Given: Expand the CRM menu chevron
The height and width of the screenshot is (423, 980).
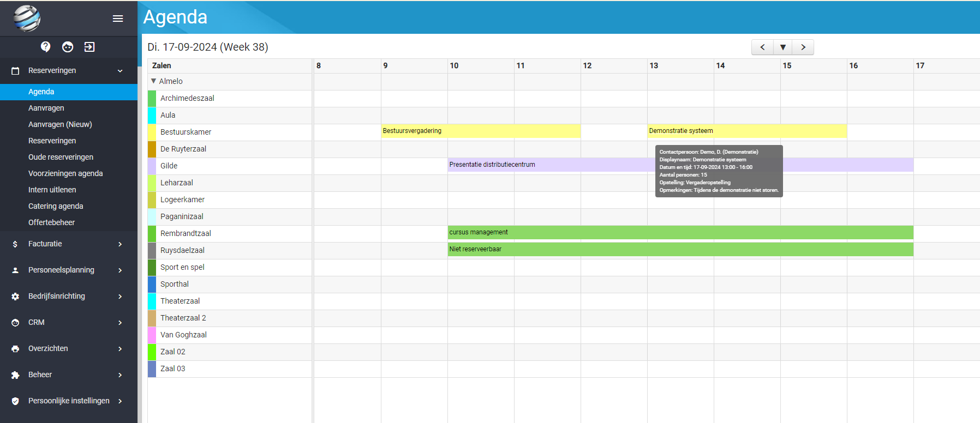Looking at the screenshot, I should coord(120,323).
